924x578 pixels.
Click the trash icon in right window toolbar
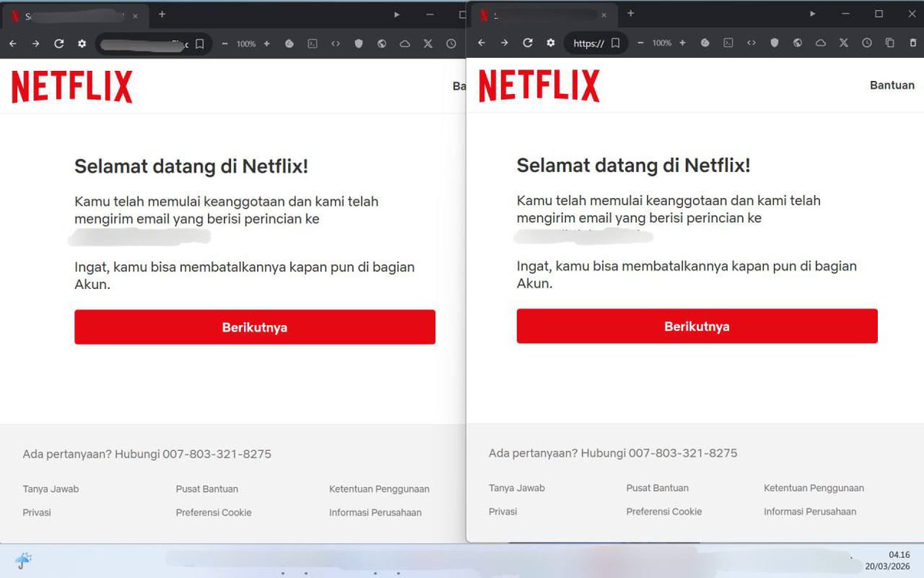[913, 43]
